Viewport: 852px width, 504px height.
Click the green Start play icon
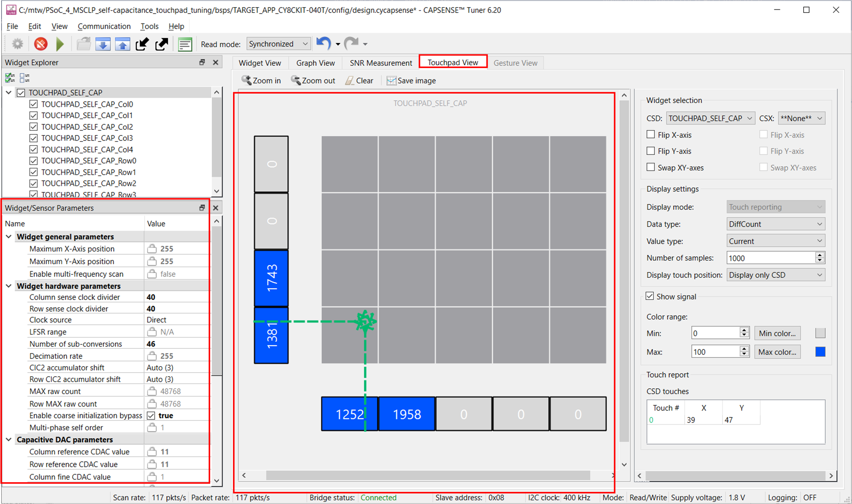pos(60,44)
